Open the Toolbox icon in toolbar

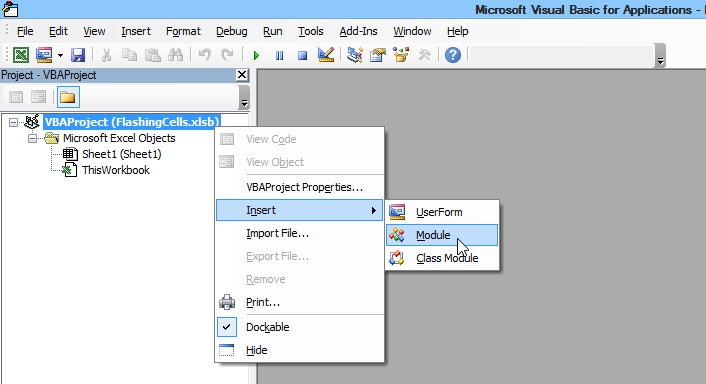click(424, 55)
